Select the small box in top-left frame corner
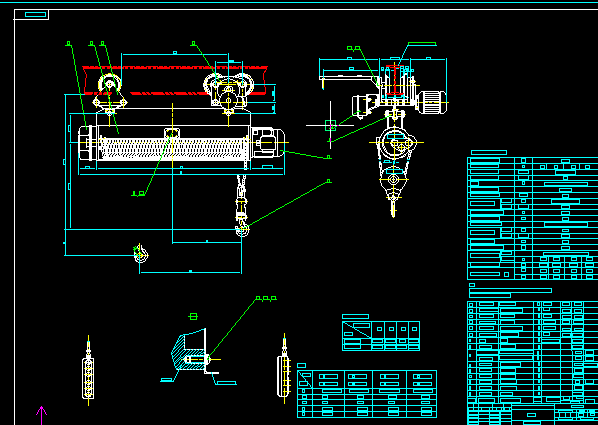Screen dimensions: 598x425 36,14
